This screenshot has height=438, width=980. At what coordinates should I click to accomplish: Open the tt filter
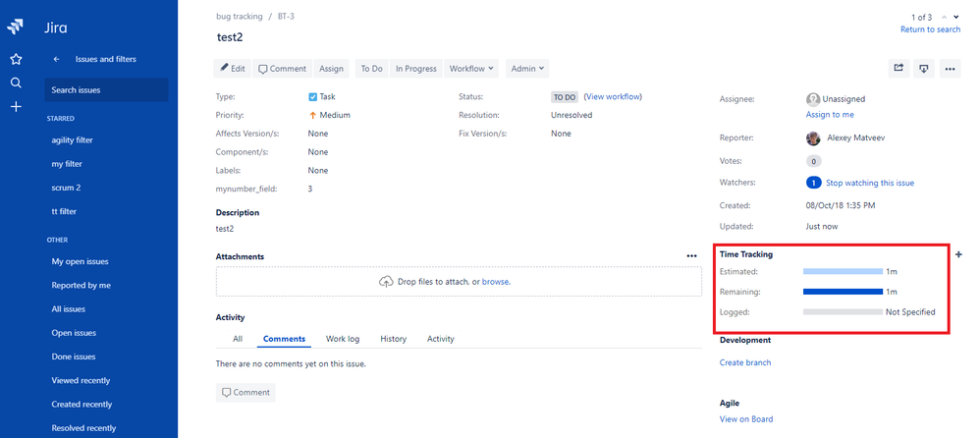[x=64, y=211]
